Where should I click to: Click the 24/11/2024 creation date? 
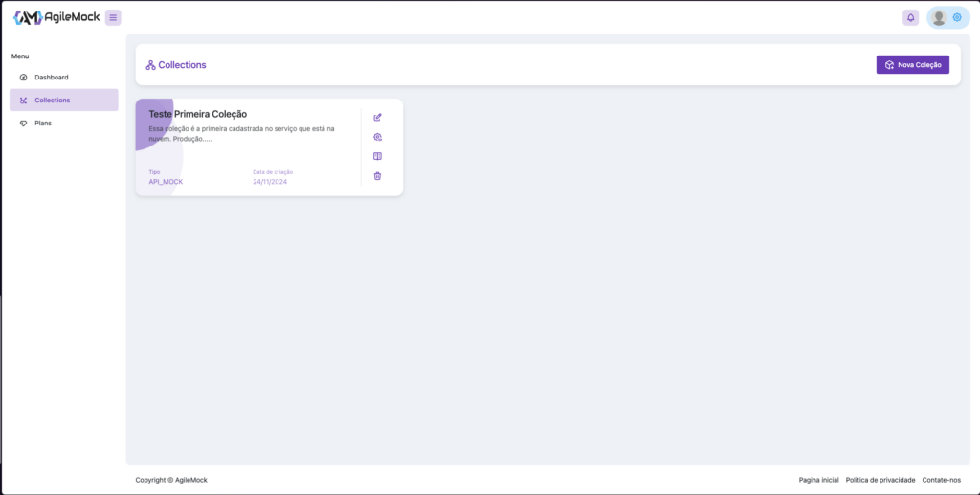point(270,182)
